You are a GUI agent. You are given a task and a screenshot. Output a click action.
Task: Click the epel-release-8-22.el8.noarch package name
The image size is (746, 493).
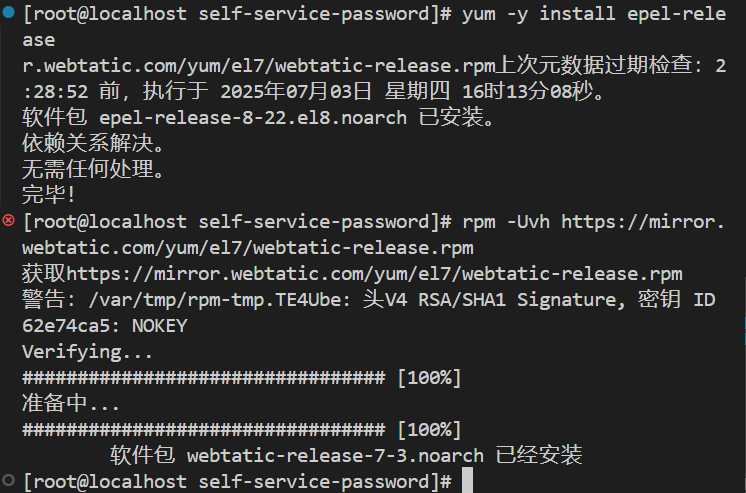(253, 118)
